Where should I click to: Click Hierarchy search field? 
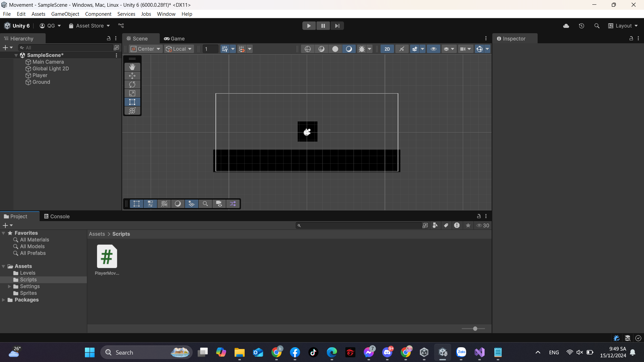pos(66,48)
